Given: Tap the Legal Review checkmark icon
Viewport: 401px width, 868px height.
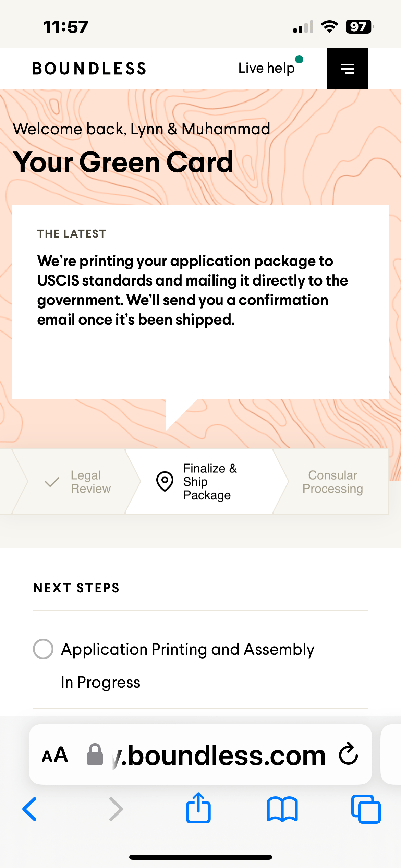Looking at the screenshot, I should [x=52, y=482].
